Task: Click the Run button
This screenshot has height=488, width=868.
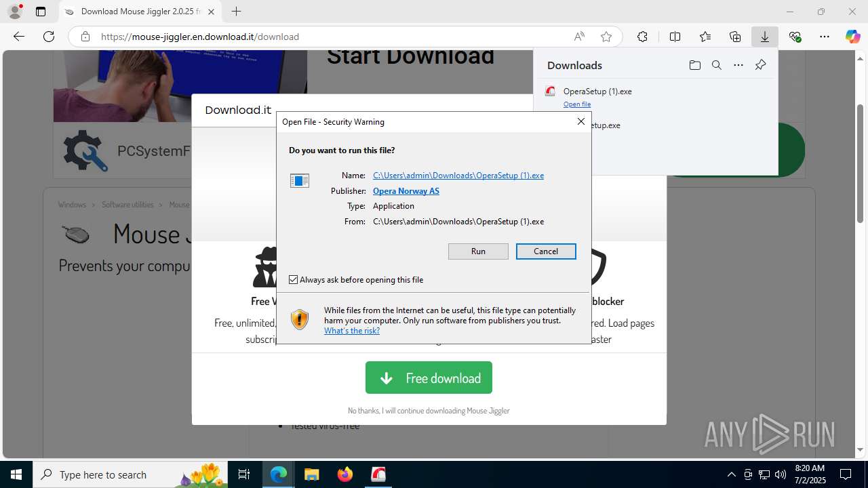Action: pos(478,251)
